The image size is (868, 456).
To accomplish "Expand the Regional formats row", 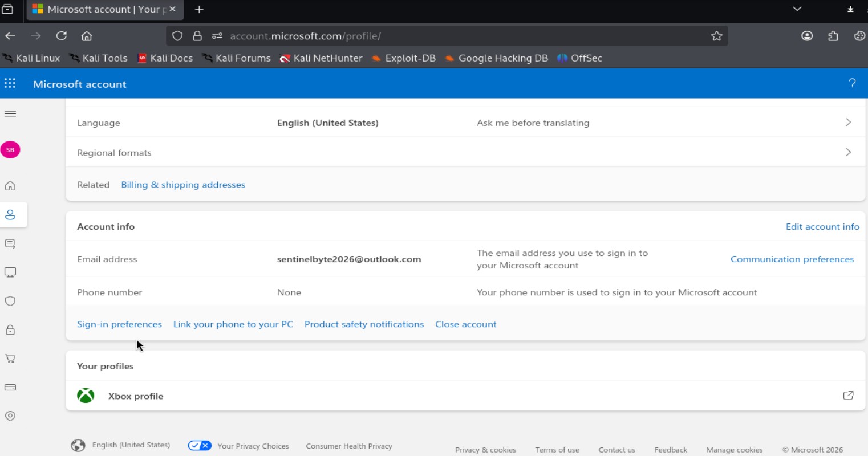I will coord(848,152).
